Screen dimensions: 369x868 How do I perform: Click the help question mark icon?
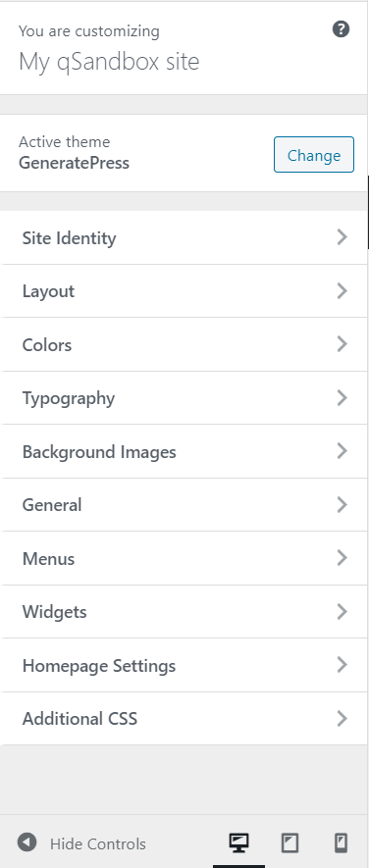[341, 29]
